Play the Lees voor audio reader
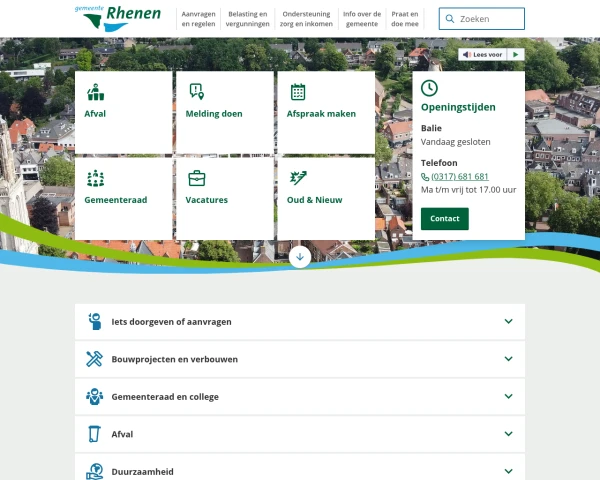Image resolution: width=600 pixels, height=480 pixels. click(516, 54)
